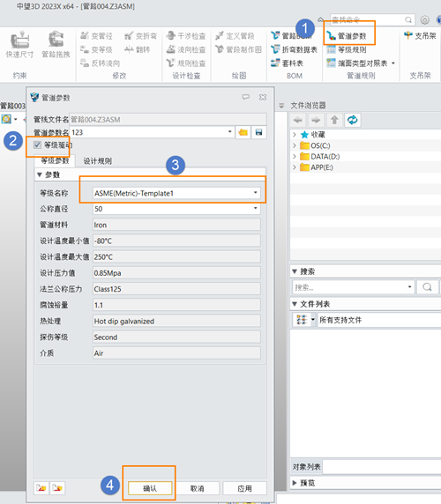
Task: Refresh the 文件浏览器 file list
Action: (x=352, y=120)
